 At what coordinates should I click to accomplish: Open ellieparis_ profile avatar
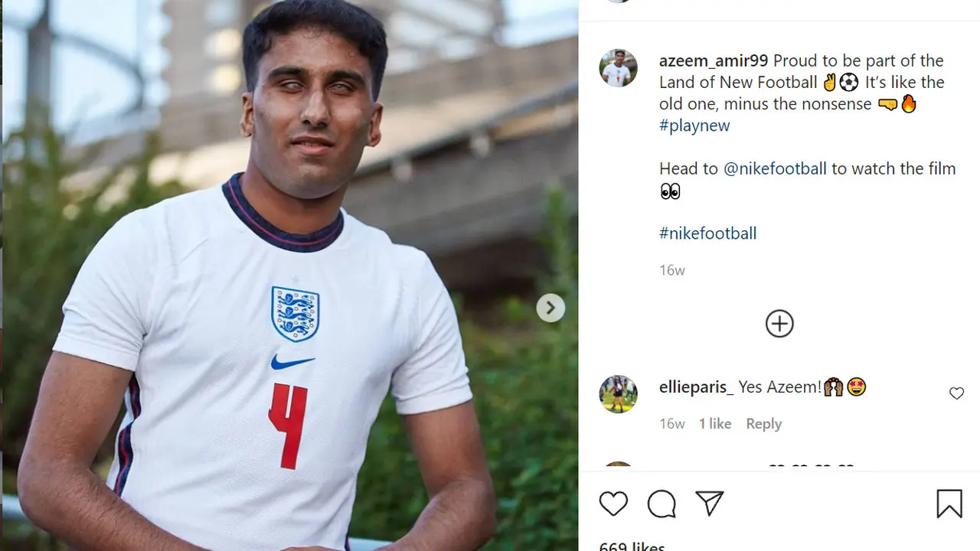point(619,394)
